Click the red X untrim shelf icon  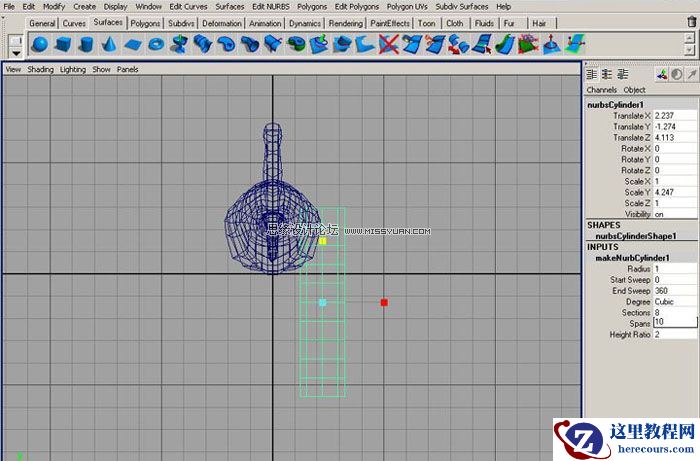point(388,44)
